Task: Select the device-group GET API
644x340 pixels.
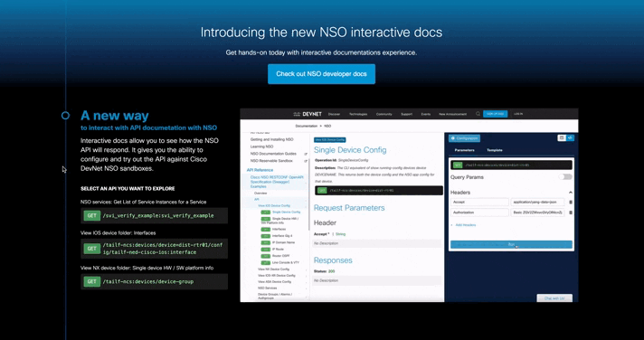Action: [154, 282]
